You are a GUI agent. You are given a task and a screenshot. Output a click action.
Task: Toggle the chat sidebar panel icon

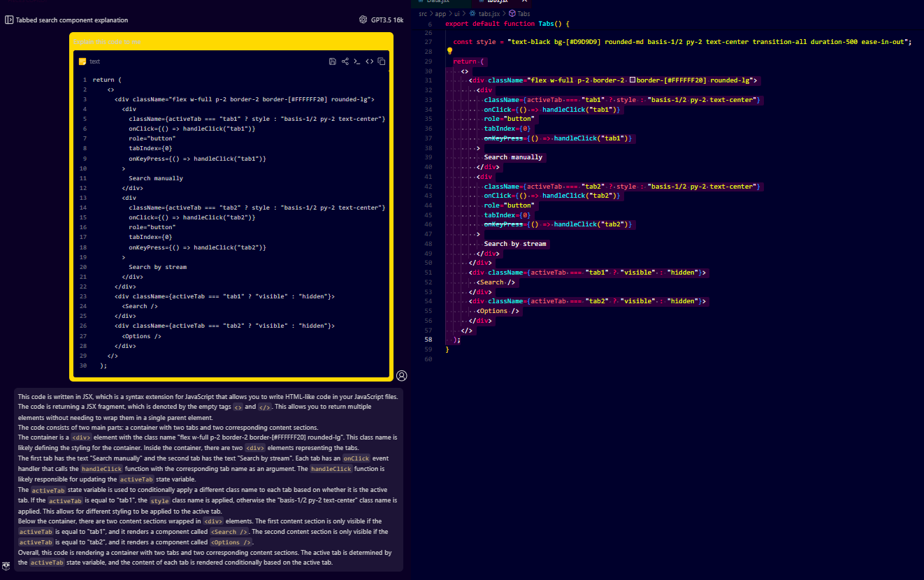9,20
